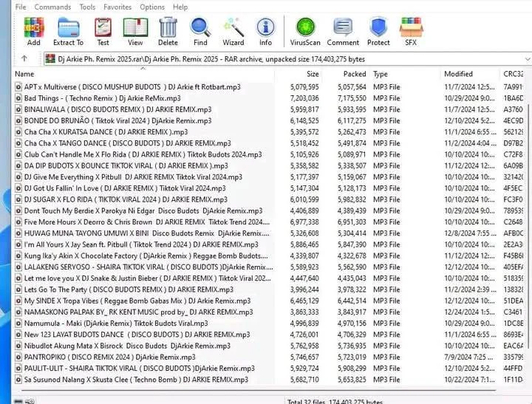Click MP3 icon of Nibudlot Akung Mata file

click(x=18, y=346)
